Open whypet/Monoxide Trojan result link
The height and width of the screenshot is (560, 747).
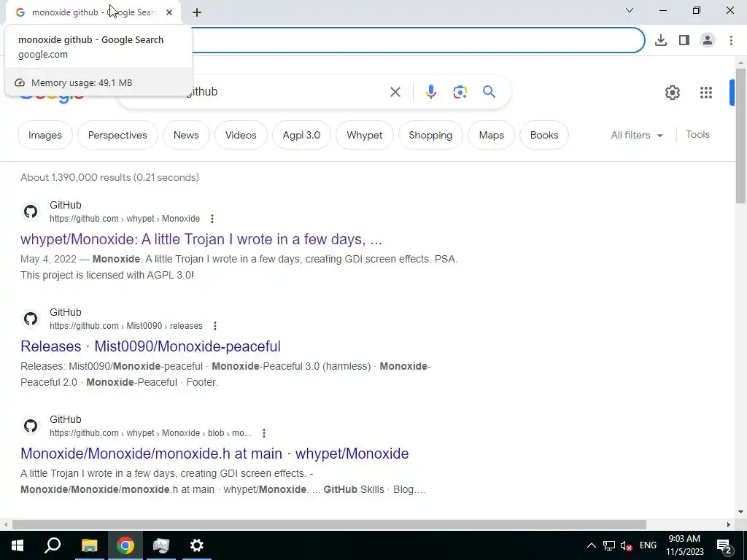(x=201, y=239)
